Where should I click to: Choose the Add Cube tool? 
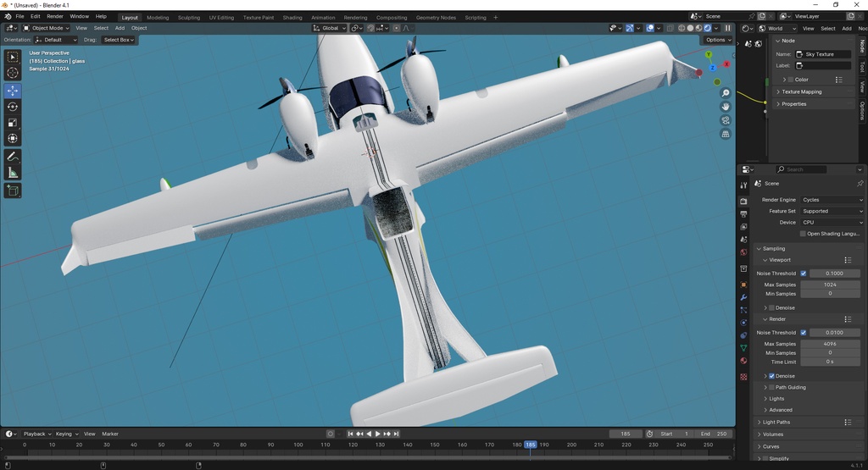pos(13,191)
